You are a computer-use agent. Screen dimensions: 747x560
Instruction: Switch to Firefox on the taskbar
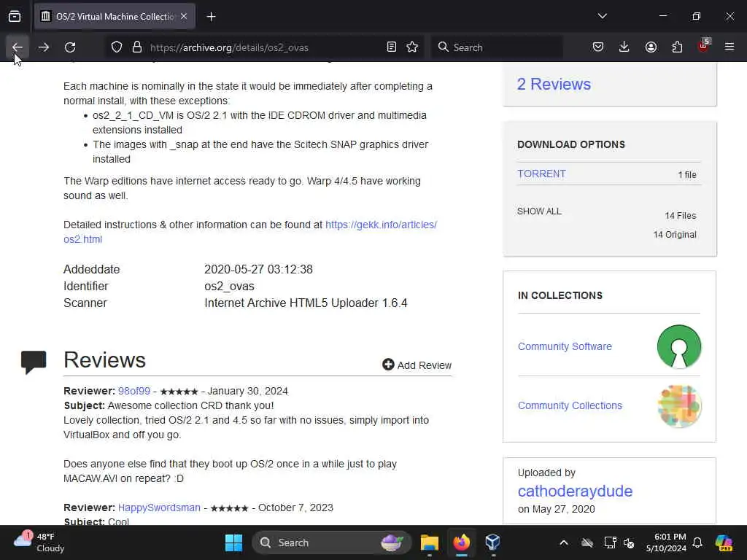pyautogui.click(x=461, y=542)
